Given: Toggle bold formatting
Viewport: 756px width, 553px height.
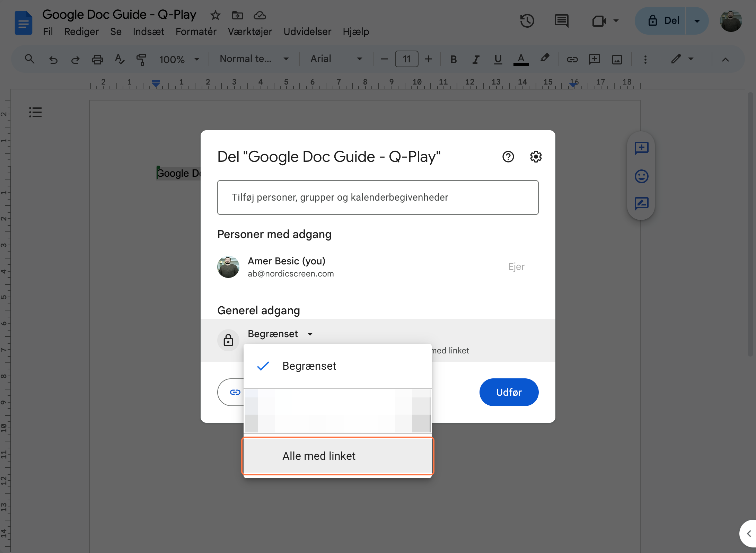Looking at the screenshot, I should pos(453,60).
